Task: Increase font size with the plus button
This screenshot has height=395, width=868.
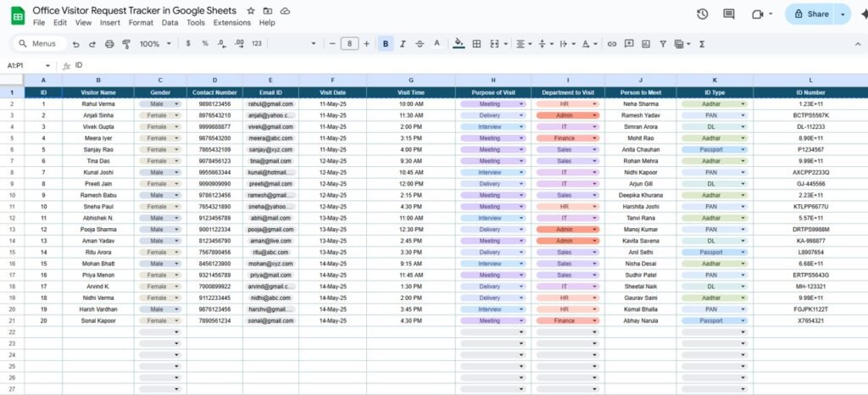Action: point(366,43)
